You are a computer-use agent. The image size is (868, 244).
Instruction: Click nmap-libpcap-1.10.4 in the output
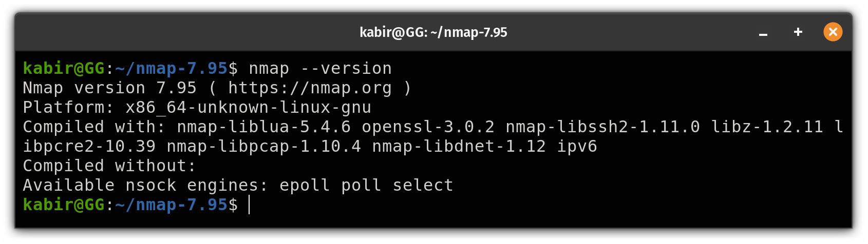[263, 147]
